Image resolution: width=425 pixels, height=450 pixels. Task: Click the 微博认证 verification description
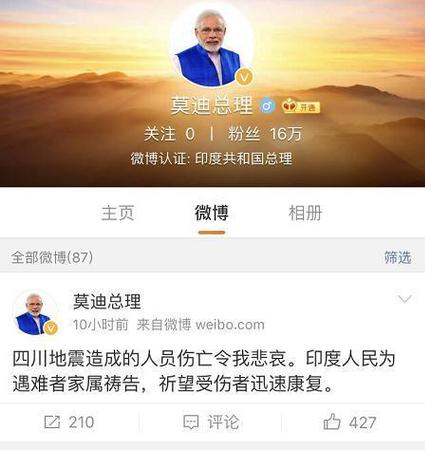[212, 159]
